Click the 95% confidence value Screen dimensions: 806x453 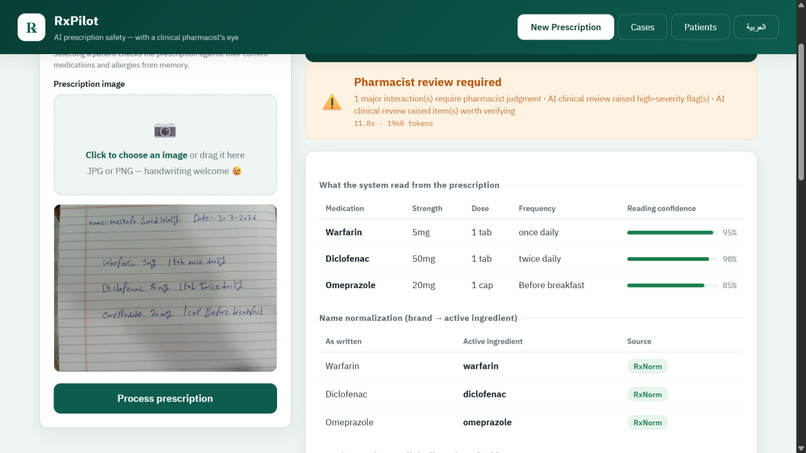click(x=729, y=232)
